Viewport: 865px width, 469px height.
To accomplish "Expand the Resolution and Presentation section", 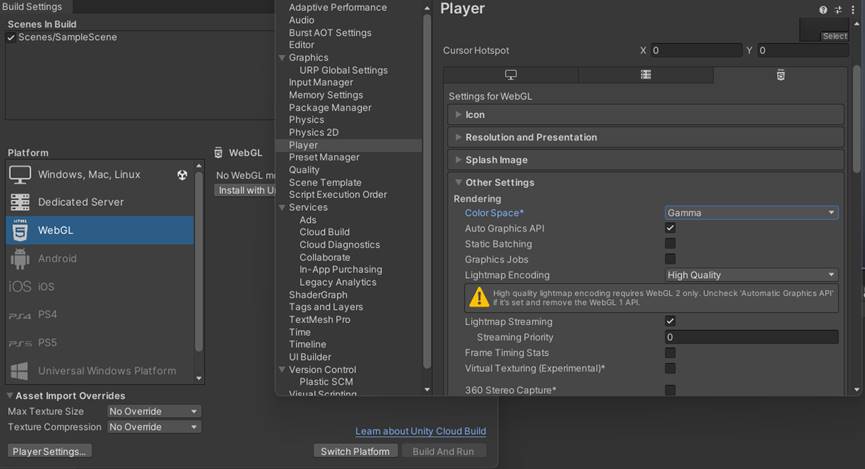I will [x=531, y=137].
